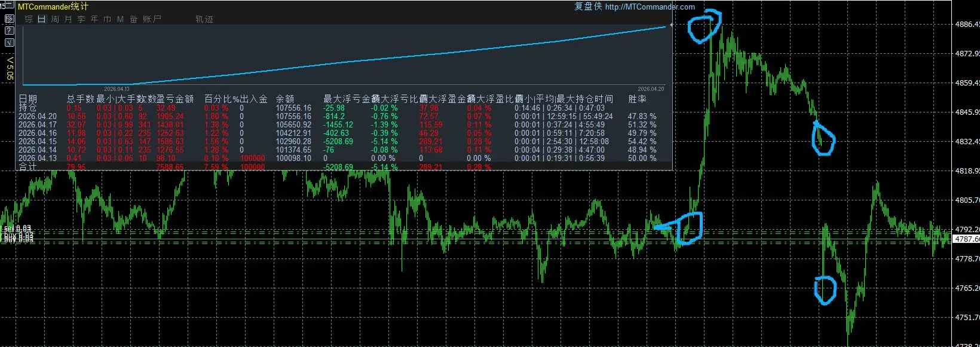980x347 pixels.
Task: Click the 2026.04.13 equity chart start date
Action: click(x=117, y=89)
